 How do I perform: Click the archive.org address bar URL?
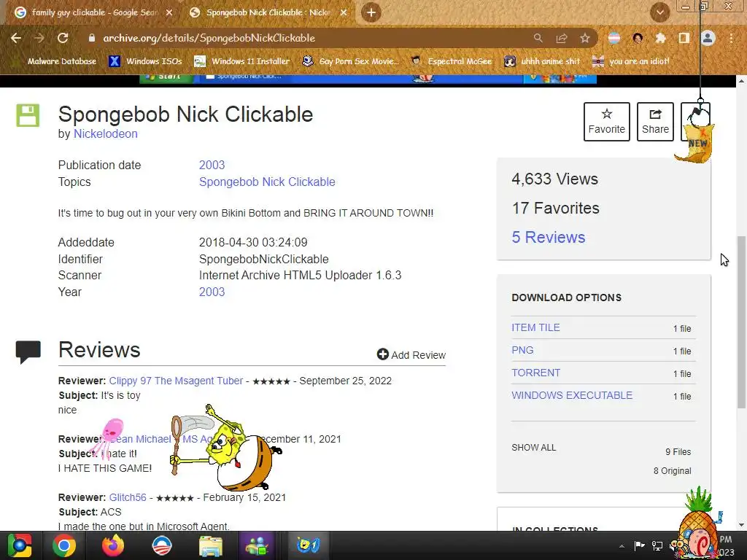(209, 38)
